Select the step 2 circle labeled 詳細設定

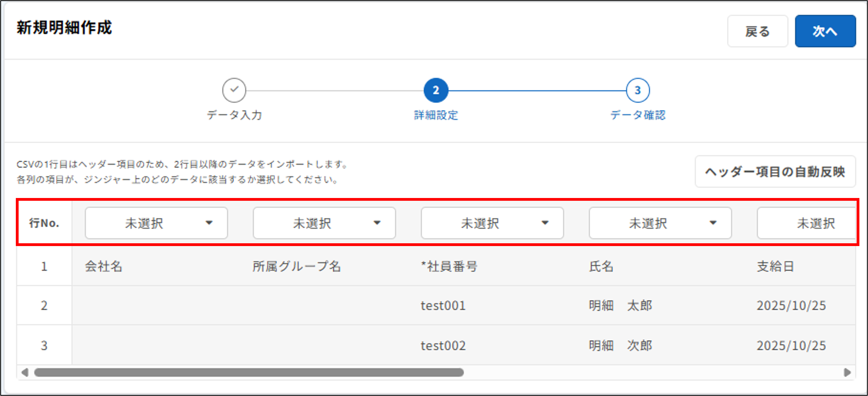(435, 90)
